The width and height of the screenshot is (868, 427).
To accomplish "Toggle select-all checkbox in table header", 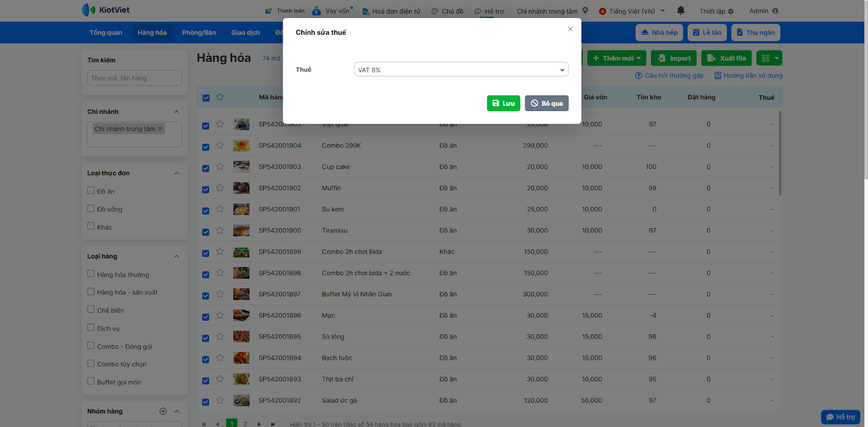I will coord(206,98).
